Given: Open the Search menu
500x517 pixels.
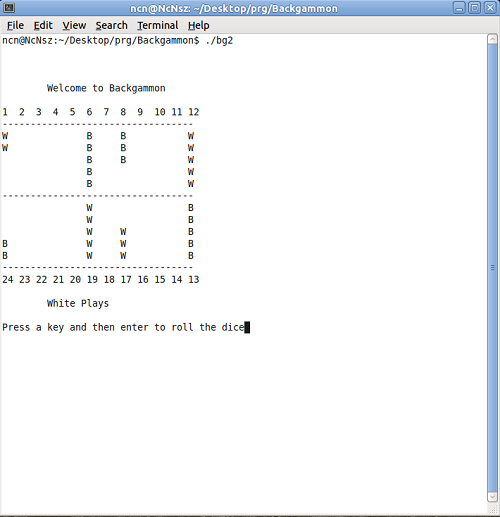Looking at the screenshot, I should (111, 25).
